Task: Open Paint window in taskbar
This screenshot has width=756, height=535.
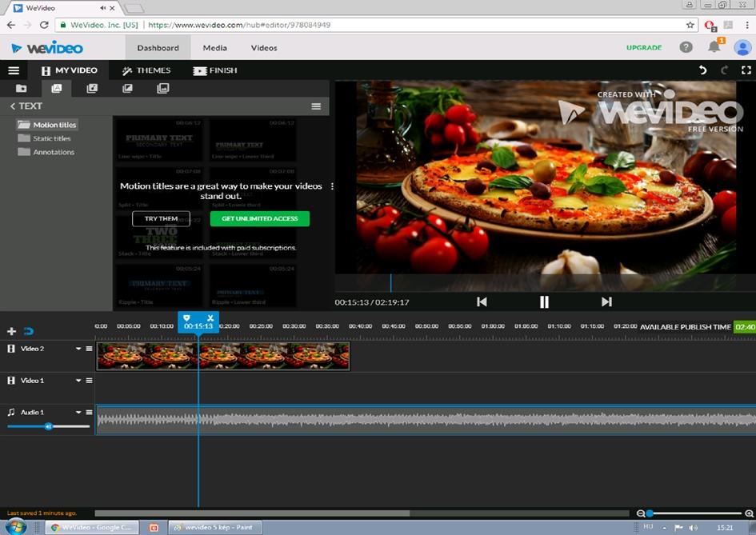Action: click(214, 527)
